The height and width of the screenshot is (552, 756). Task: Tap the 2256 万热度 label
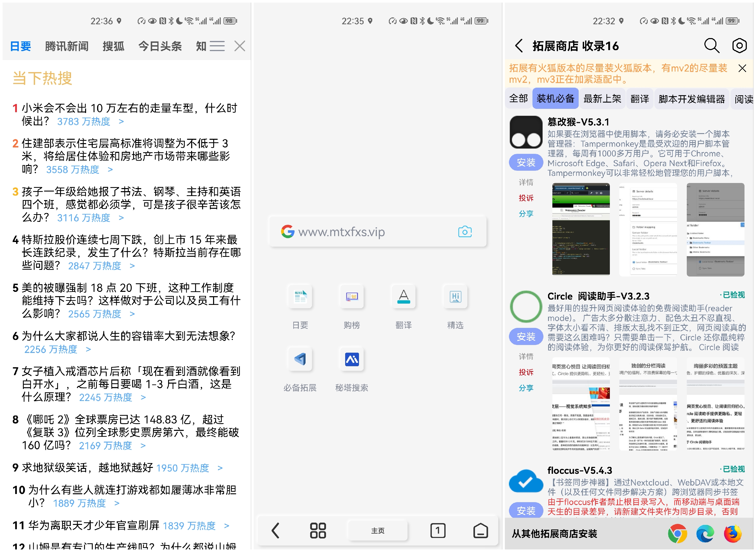(50, 349)
